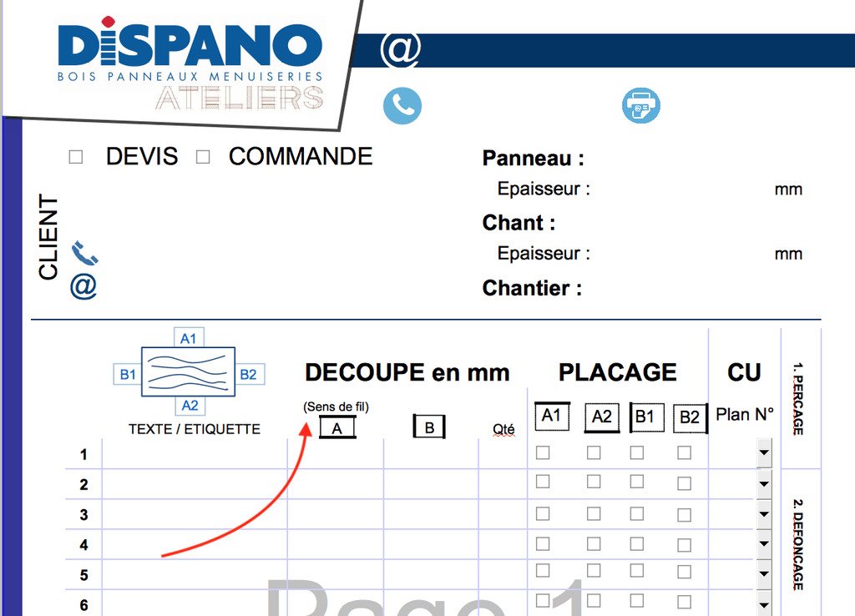Image resolution: width=855 pixels, height=616 pixels.
Task: Tick row 1 A2 placage checkbox
Action: point(594,452)
